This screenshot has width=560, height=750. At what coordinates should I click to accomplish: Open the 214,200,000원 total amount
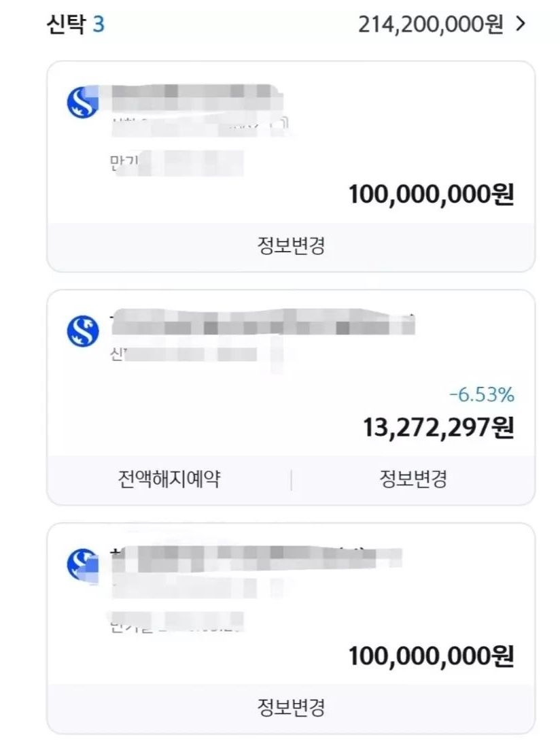tap(430, 24)
